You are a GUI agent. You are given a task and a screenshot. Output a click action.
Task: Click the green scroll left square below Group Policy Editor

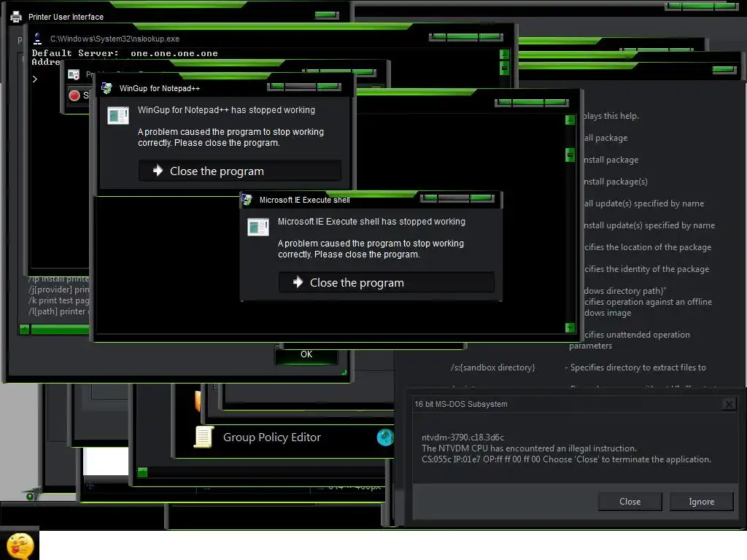point(142,472)
